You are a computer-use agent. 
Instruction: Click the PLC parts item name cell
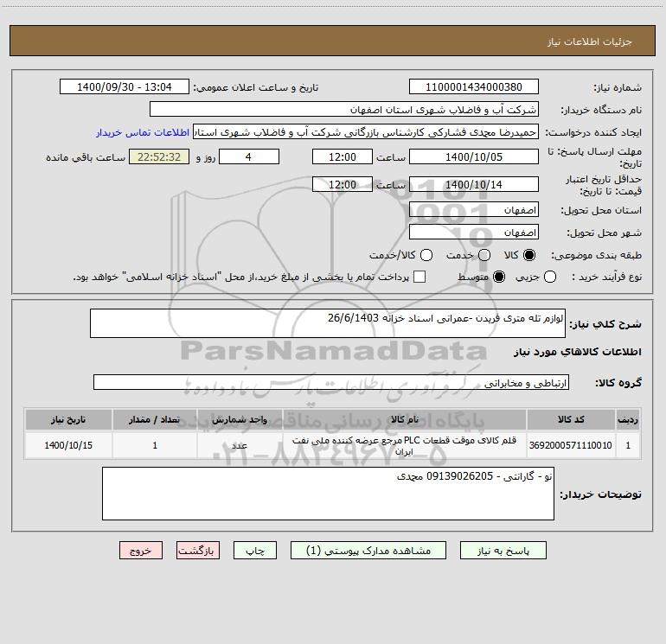tap(405, 445)
